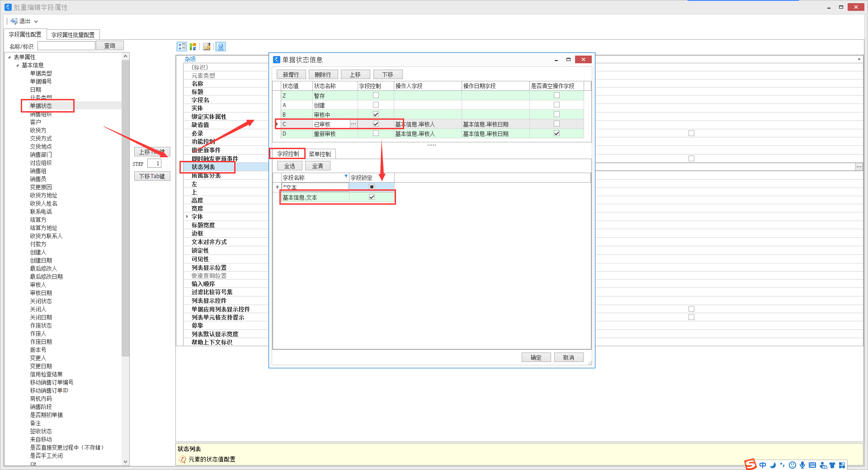
Task: Toggle 字段锁定 for 基本信息.文本 row
Action: click(372, 197)
